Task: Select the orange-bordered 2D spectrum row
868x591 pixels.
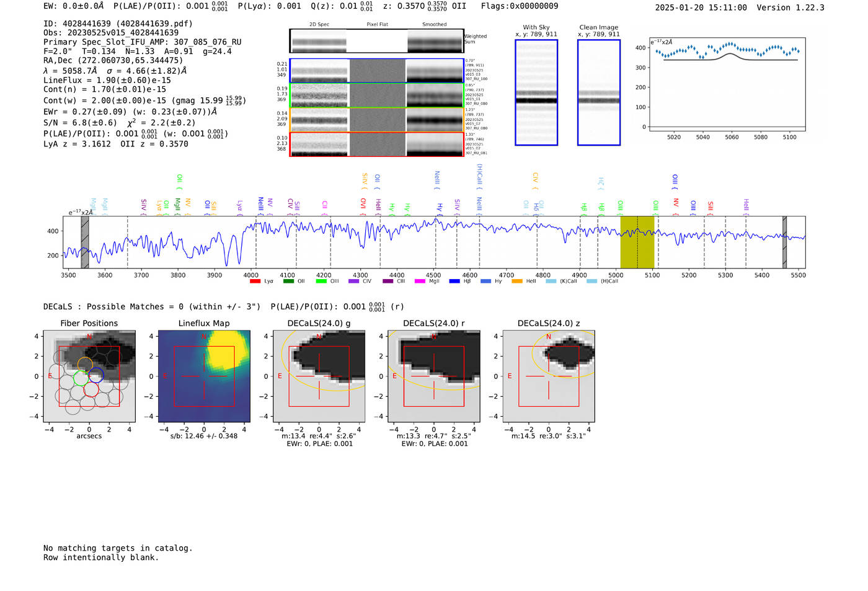Action: 377,120
